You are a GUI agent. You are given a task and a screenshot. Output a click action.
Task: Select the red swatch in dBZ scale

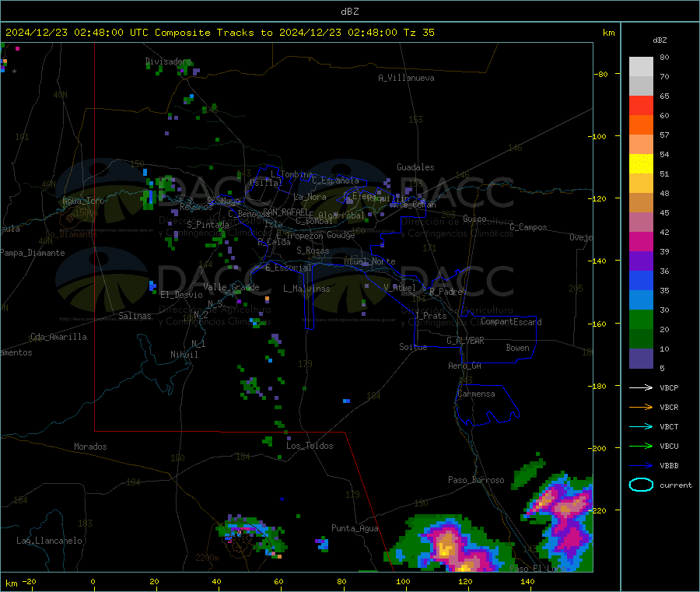[641, 105]
